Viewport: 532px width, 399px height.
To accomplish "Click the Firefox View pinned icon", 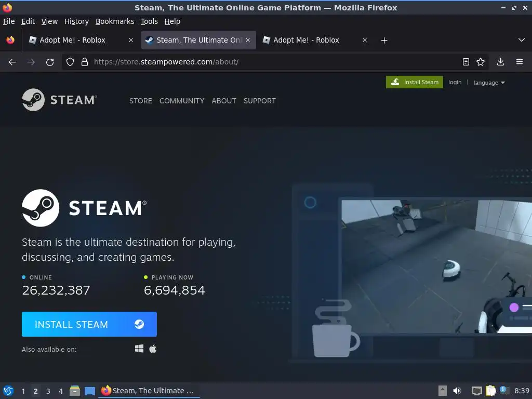I will pyautogui.click(x=10, y=40).
